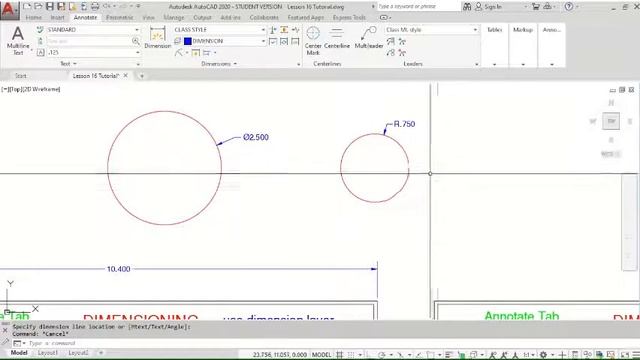The width and height of the screenshot is (640, 360).
Task: Switch to Layout1 tab
Action: [48, 353]
